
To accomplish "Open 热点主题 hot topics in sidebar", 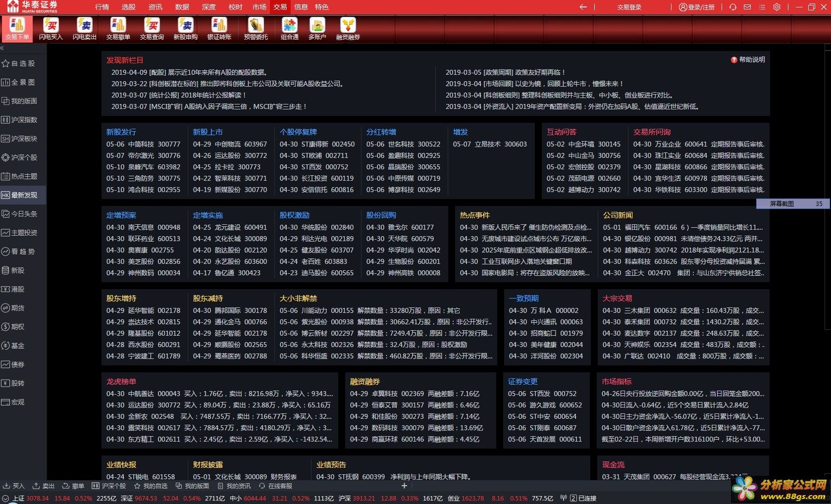I will pyautogui.click(x=23, y=176).
